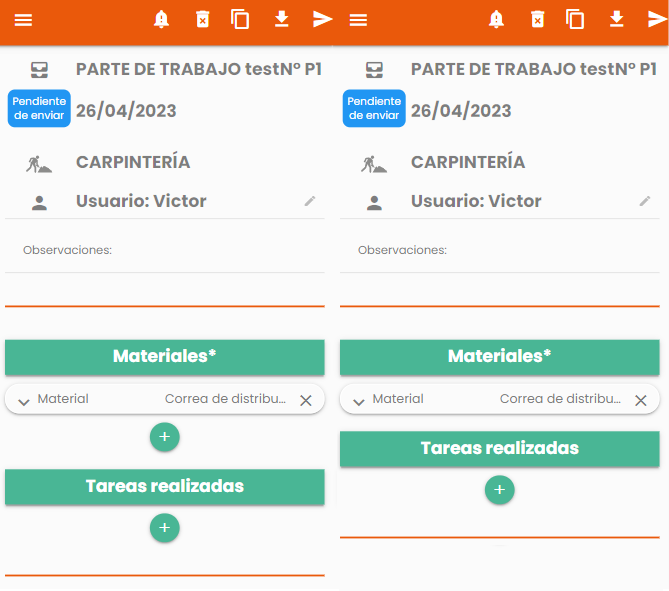Open the hamburger menu in right screen
Image resolution: width=669 pixels, height=591 pixels.
(358, 20)
